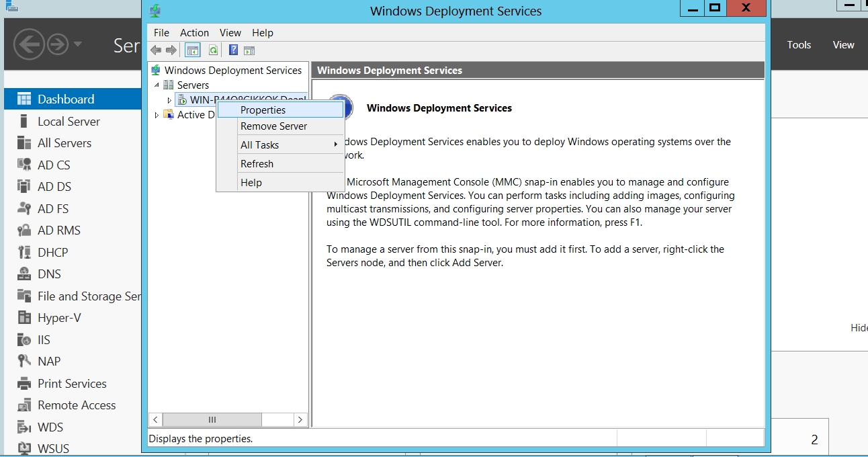
Task: Open the All Tasks submenu
Action: tap(259, 145)
